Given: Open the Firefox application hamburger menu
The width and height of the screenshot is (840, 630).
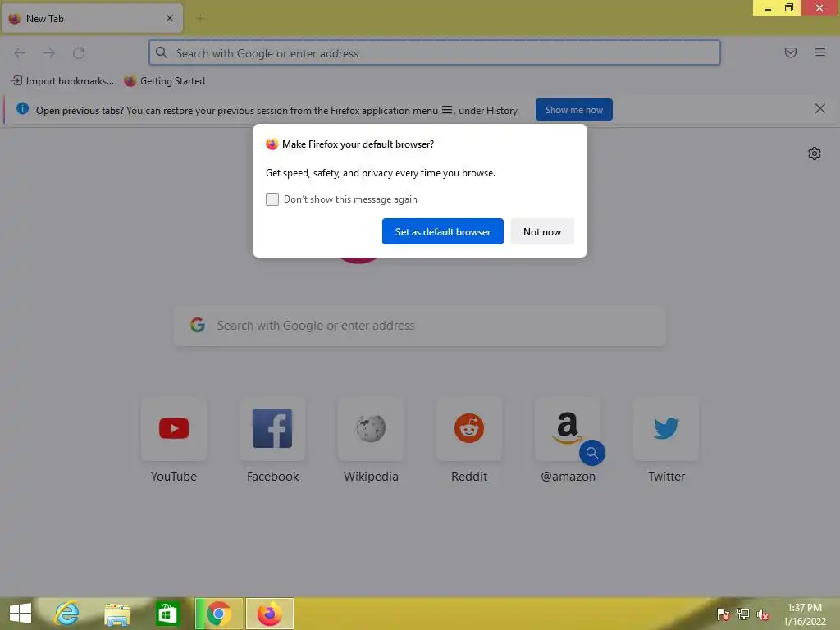Looking at the screenshot, I should click(x=820, y=52).
